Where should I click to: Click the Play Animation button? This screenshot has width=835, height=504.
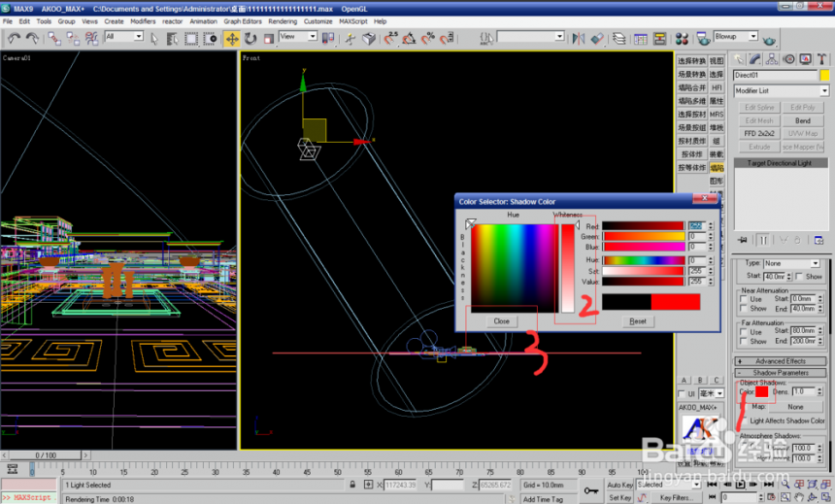[740, 485]
